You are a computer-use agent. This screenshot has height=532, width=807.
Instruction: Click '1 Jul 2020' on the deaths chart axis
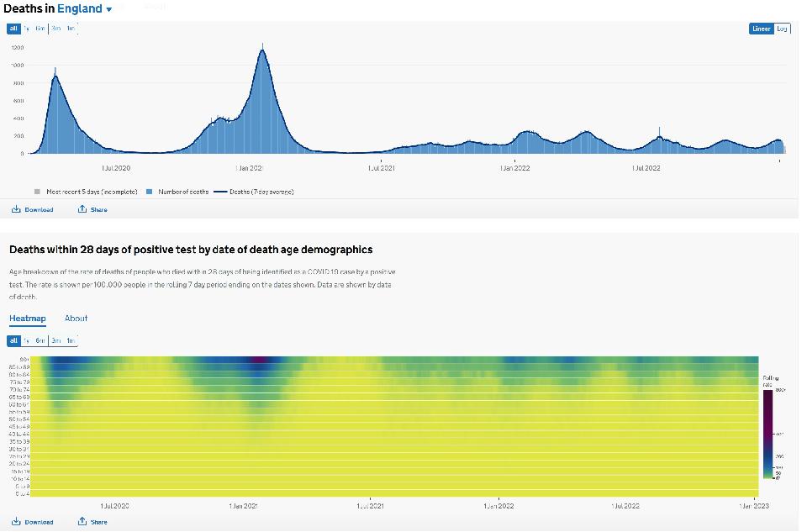[116, 168]
